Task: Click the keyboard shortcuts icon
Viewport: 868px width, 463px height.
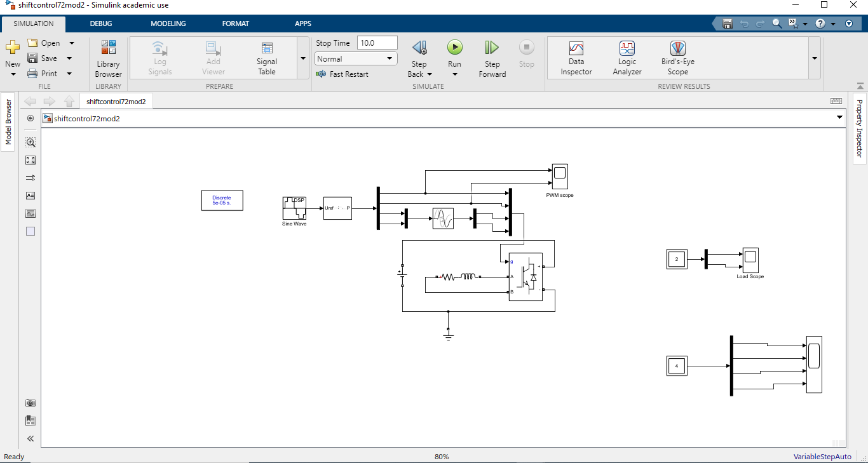Action: (x=836, y=101)
